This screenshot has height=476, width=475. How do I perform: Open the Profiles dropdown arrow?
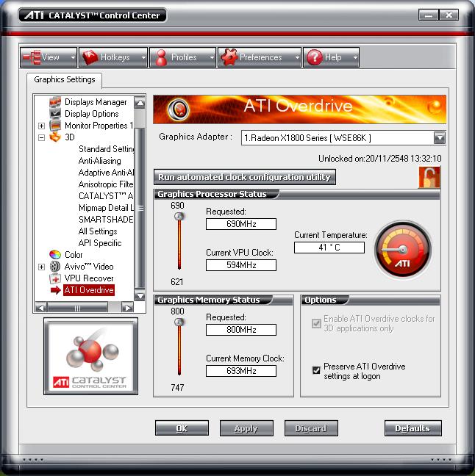pos(212,57)
